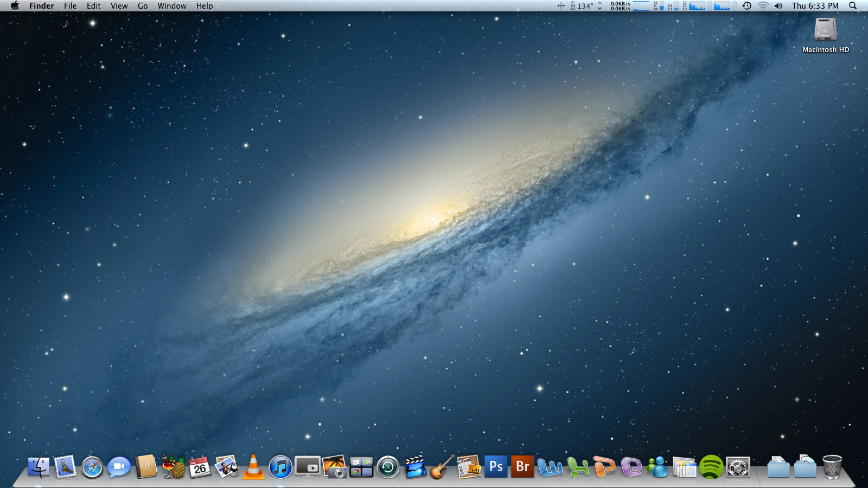Click the Thu 6:33 PM clock
This screenshot has width=868, height=488.
coord(815,6)
